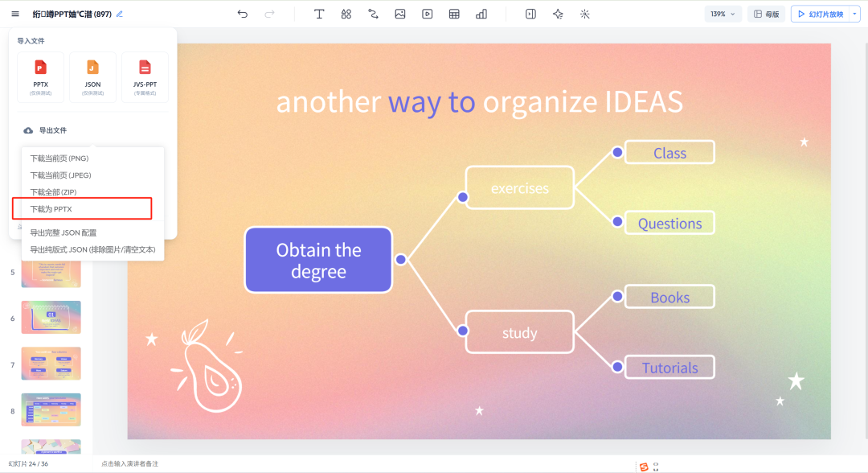Image resolution: width=868 pixels, height=473 pixels.
Task: Click the 'Class' text box
Action: pos(669,152)
